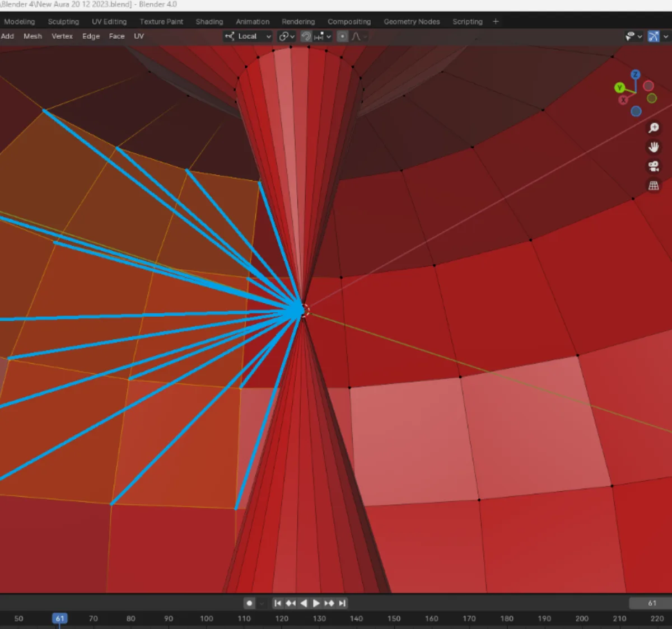The height and width of the screenshot is (629, 672).
Task: Add a new workspace with plus button
Action: click(496, 22)
